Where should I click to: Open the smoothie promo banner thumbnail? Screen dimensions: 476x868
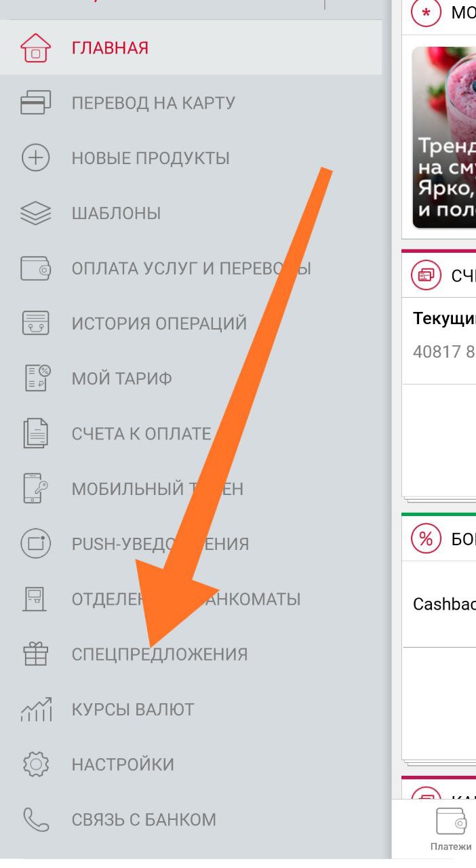click(x=444, y=137)
